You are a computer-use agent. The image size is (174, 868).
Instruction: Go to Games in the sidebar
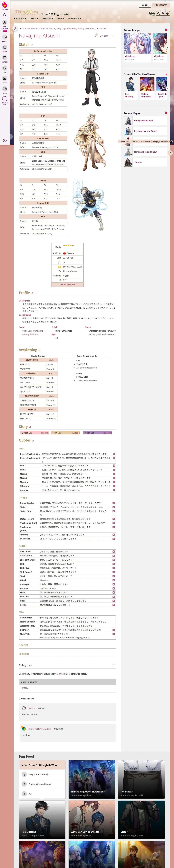tap(5, 38)
